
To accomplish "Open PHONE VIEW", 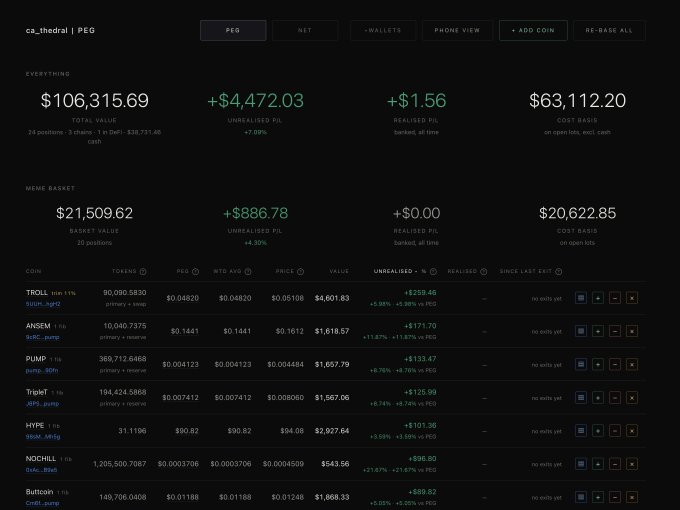I will 457,30.
